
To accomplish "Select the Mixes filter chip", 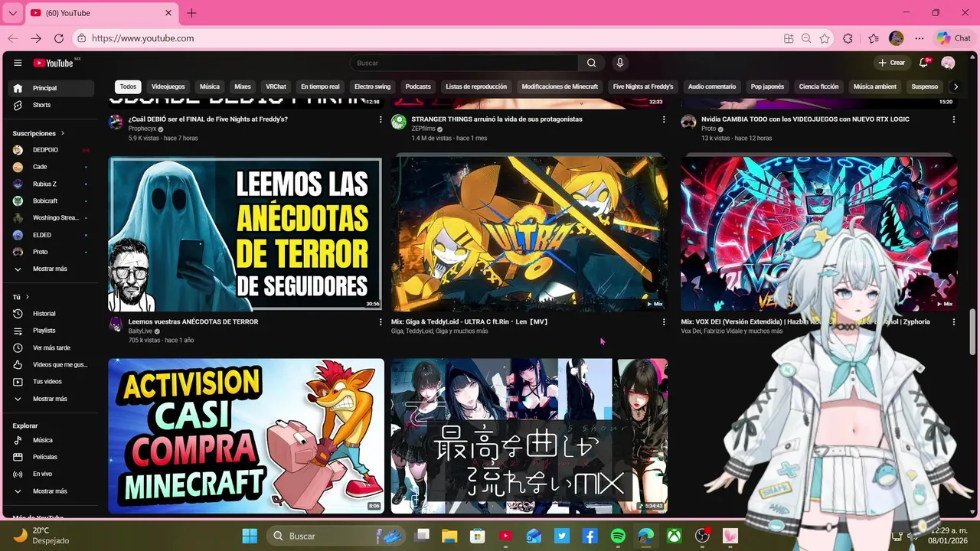I will pos(243,86).
